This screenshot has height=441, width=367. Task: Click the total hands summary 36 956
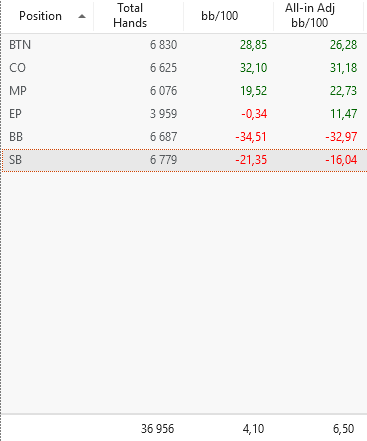pyautogui.click(x=157, y=429)
